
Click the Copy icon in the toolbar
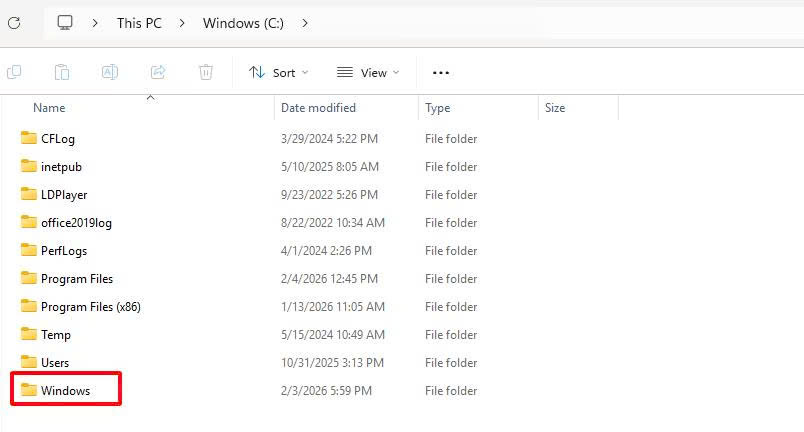coord(14,72)
